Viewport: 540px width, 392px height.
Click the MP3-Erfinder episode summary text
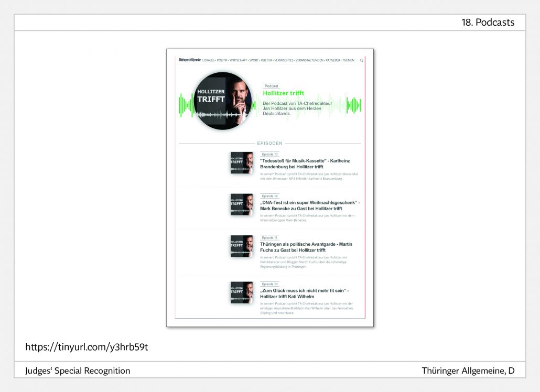309,176
